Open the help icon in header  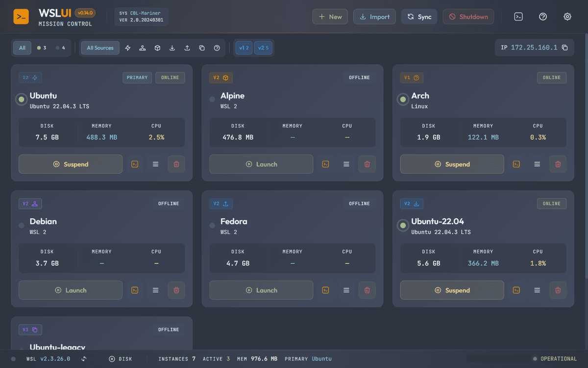(x=543, y=17)
